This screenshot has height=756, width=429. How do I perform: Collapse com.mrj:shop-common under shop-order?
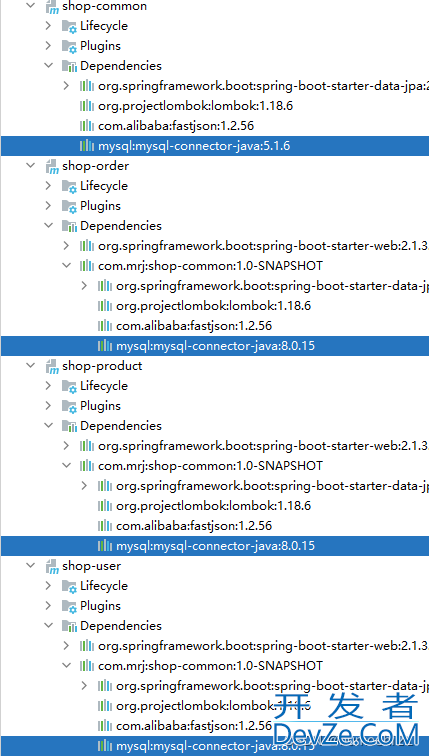pyautogui.click(x=66, y=266)
